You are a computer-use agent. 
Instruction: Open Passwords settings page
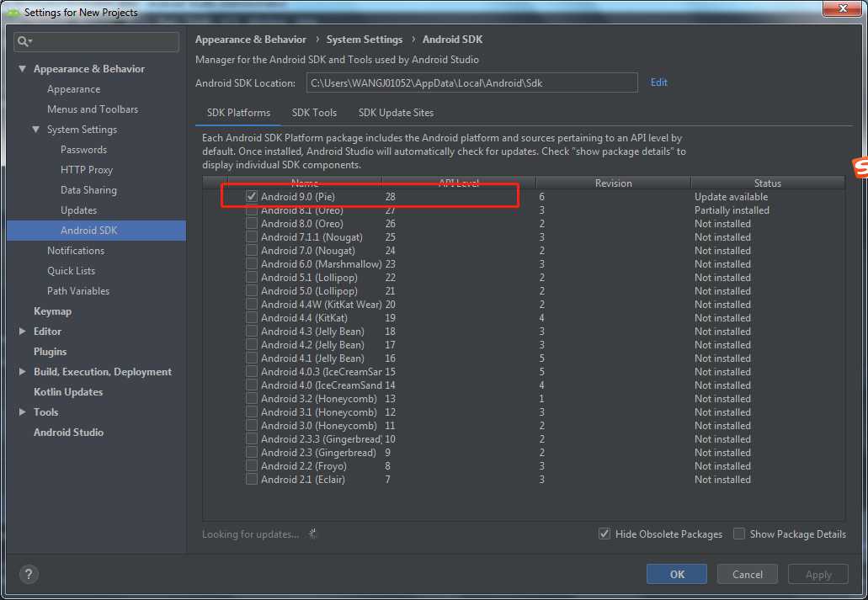[83, 150]
